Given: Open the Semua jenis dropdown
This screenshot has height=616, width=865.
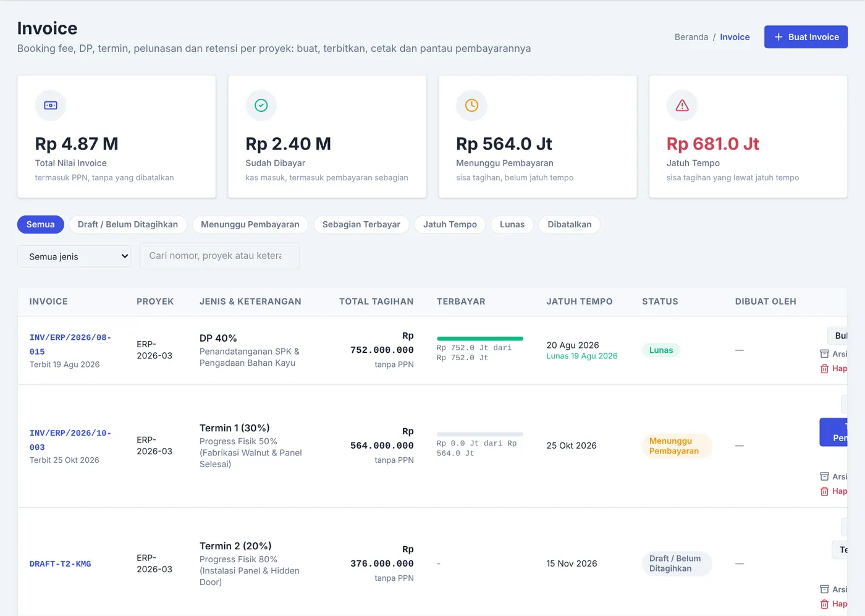Looking at the screenshot, I should (x=74, y=256).
